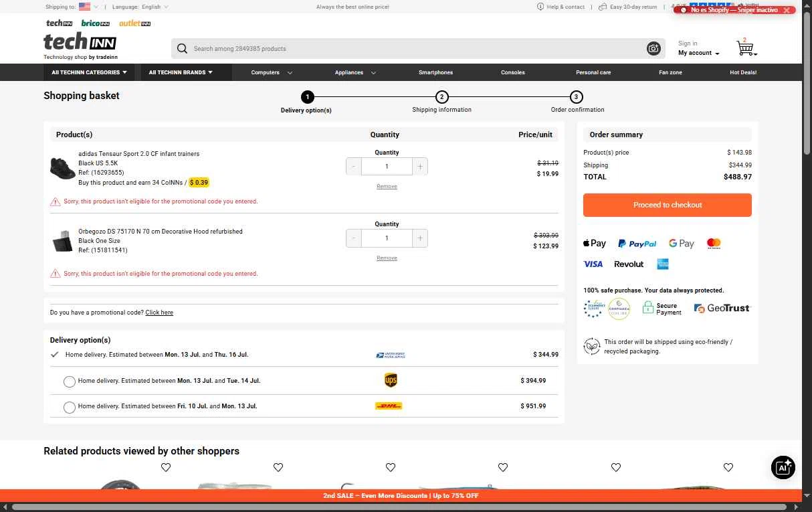Viewport: 812px width, 512px height.
Task: Open the outletinn store logo
Action: [134, 23]
